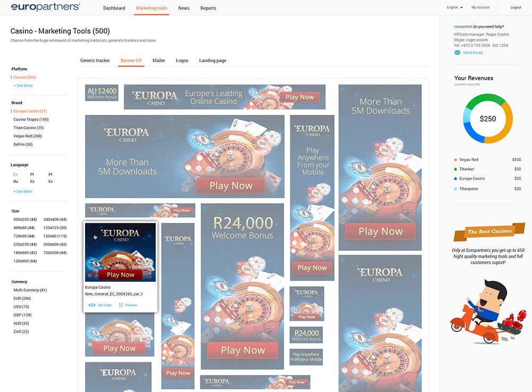Image resolution: width=532 pixels, height=392 pixels.
Task: Select the 728x90 size filter
Action: click(x=24, y=236)
